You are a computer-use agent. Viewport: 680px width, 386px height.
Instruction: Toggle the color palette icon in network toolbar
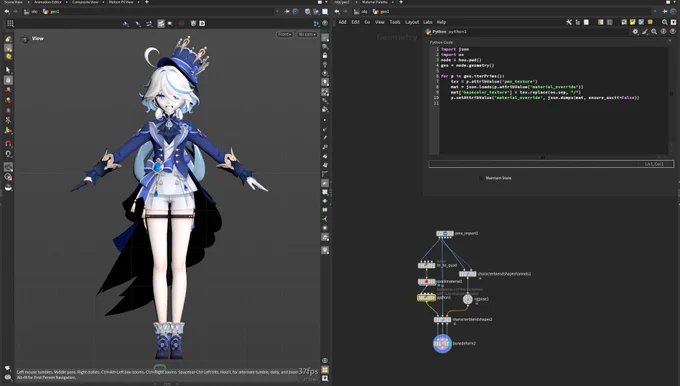click(x=601, y=22)
